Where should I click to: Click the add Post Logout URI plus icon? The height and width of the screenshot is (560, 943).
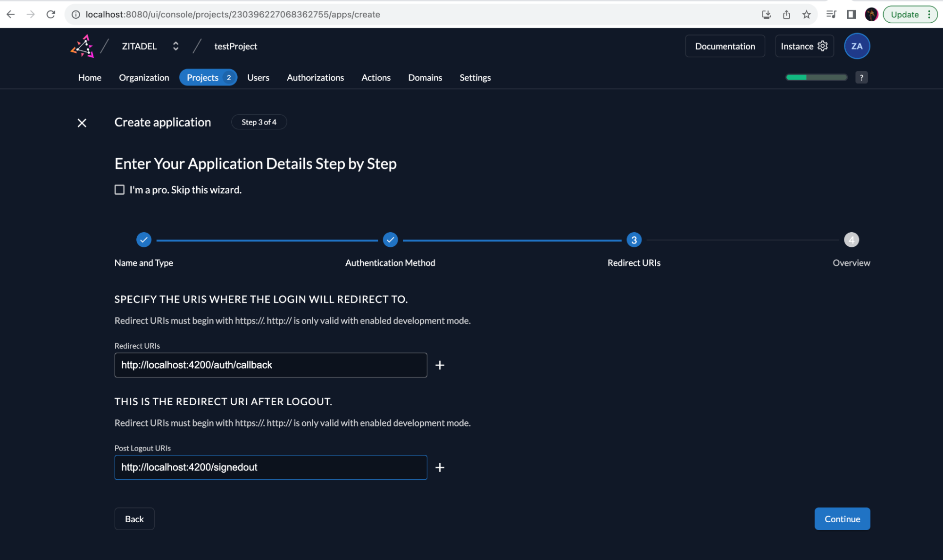click(x=440, y=468)
